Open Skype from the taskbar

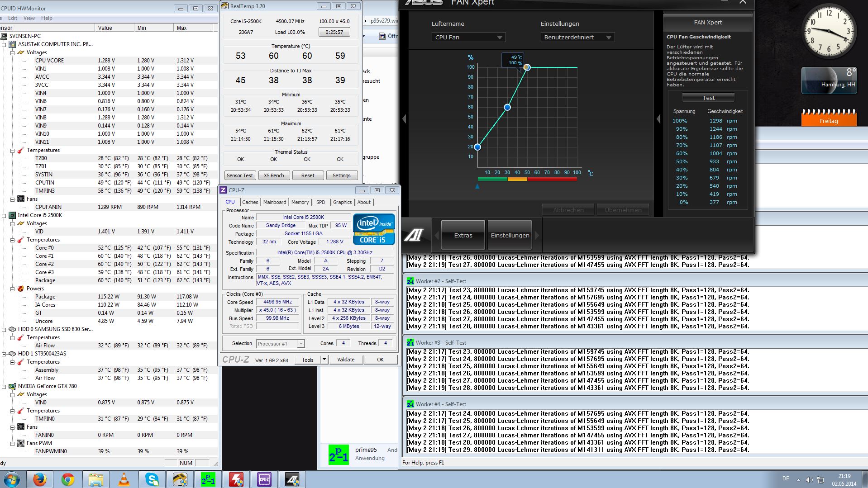[x=152, y=479]
